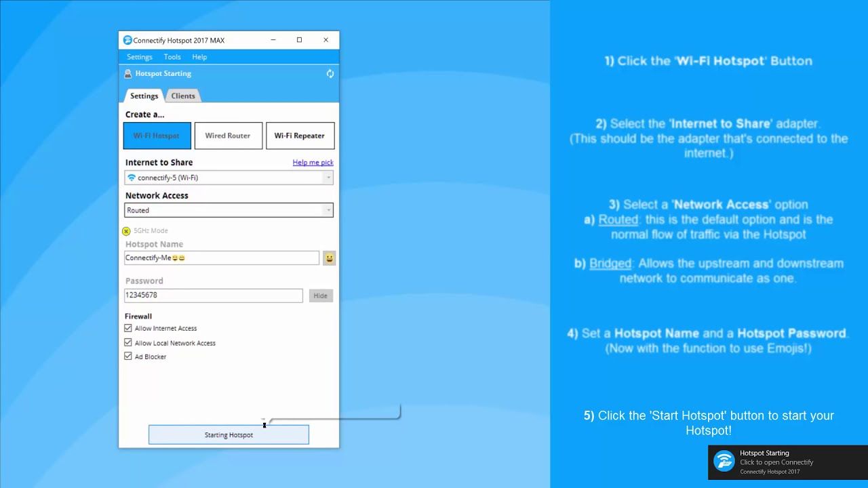The height and width of the screenshot is (488, 868).
Task: Toggle the Ad Blocker option
Action: point(128,356)
